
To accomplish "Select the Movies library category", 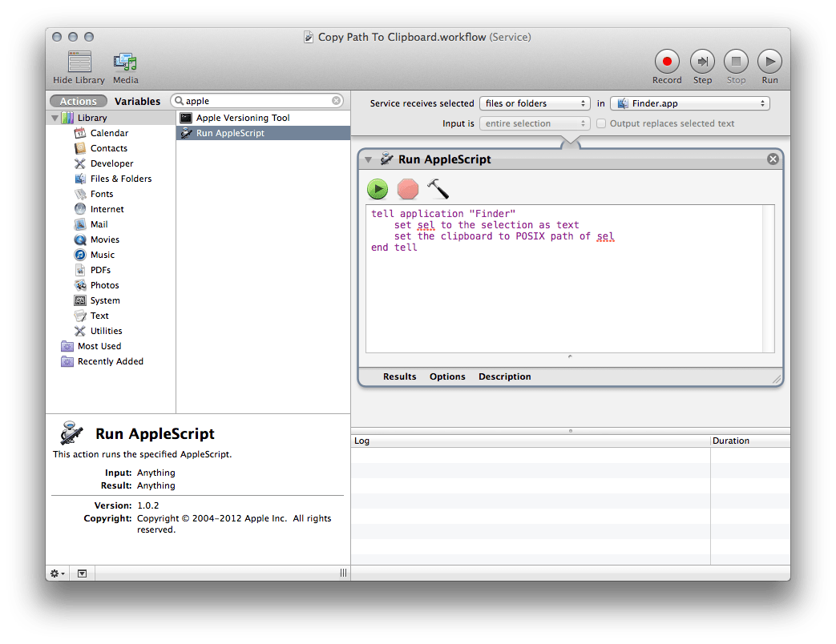I will (x=104, y=239).
